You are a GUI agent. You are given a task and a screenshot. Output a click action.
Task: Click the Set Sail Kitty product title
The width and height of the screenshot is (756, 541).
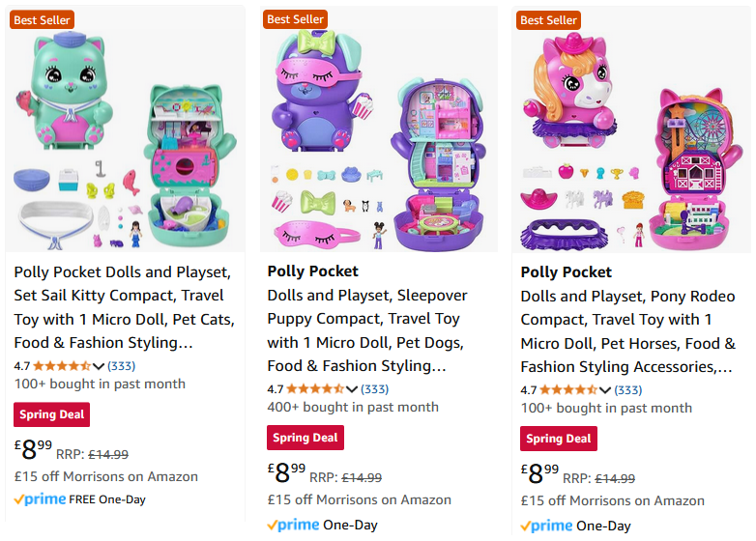click(x=119, y=307)
